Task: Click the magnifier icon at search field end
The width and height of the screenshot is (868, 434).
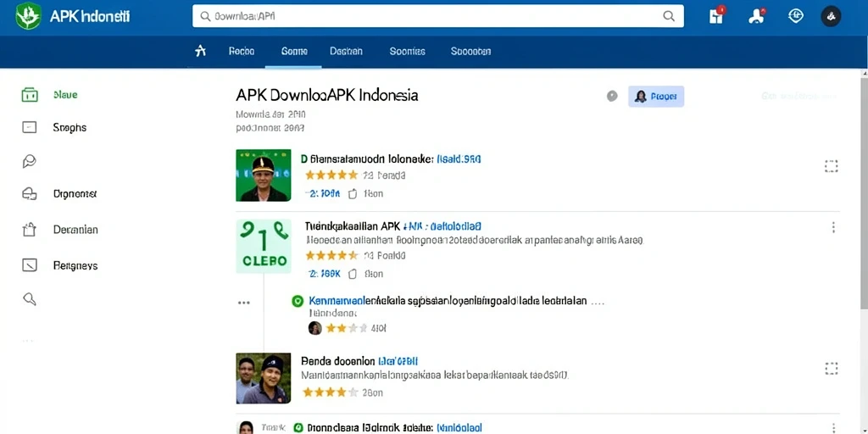Action: pos(669,16)
